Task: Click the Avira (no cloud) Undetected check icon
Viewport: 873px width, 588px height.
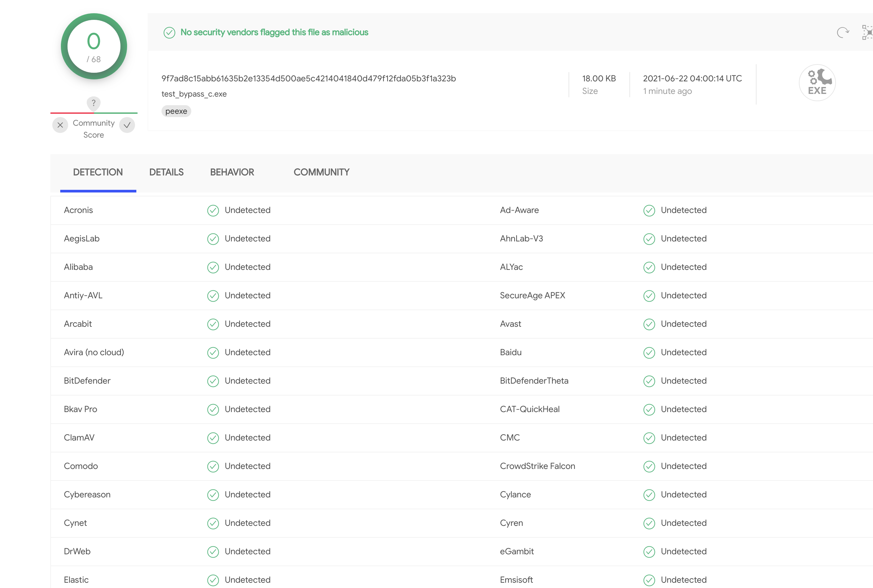Action: [x=213, y=353]
